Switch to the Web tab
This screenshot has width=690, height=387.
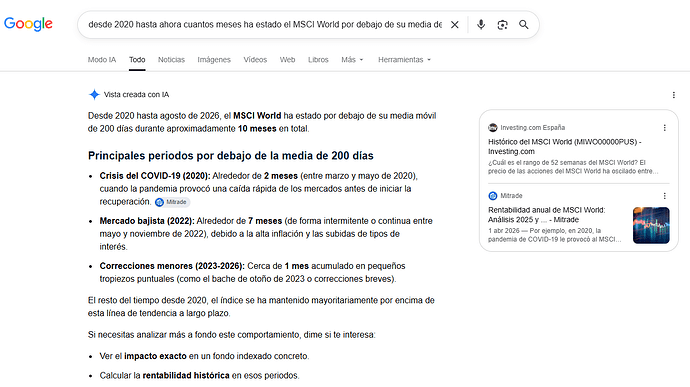pyautogui.click(x=287, y=59)
